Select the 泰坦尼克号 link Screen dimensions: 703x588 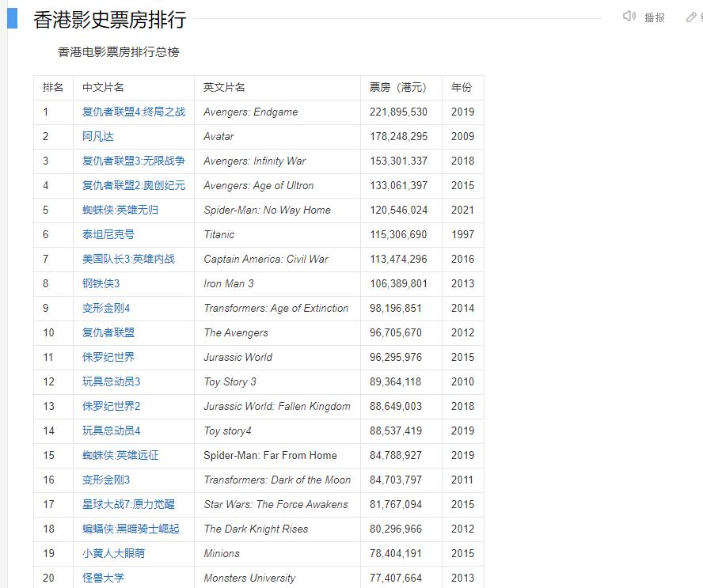point(108,234)
